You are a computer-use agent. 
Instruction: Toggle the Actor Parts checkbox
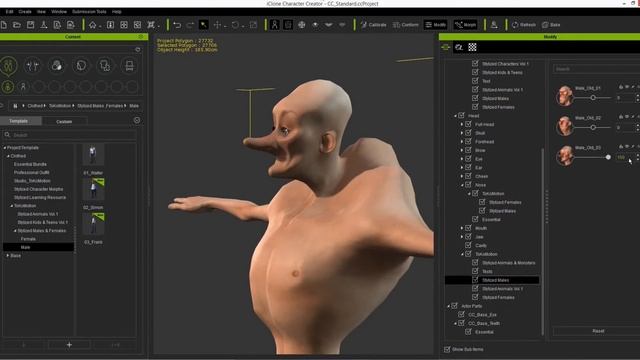coord(455,306)
